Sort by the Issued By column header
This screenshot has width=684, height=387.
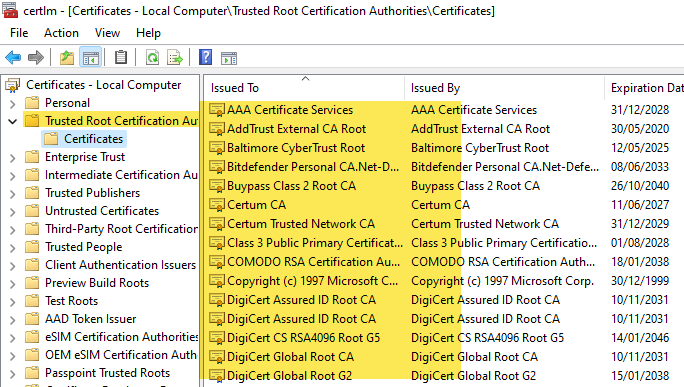504,88
